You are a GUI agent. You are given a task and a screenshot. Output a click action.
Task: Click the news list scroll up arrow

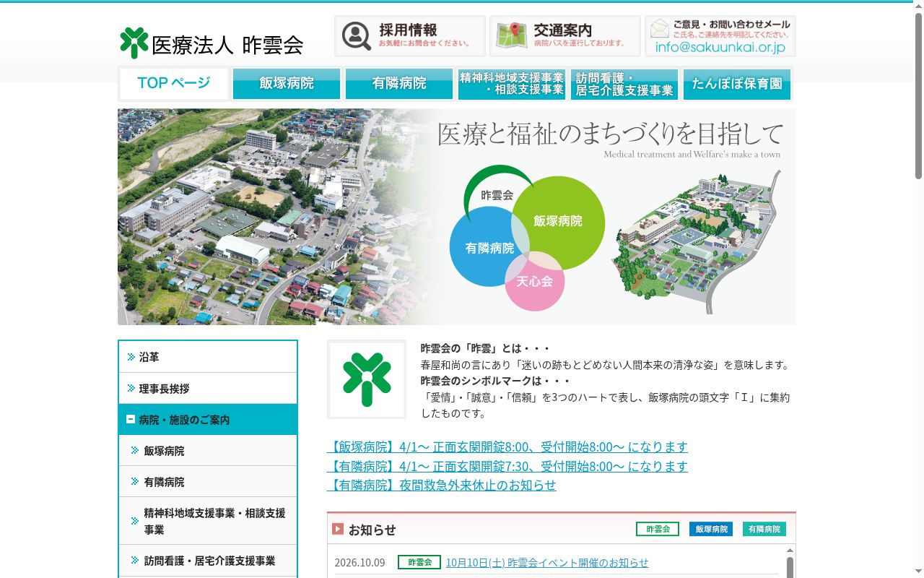tap(790, 550)
